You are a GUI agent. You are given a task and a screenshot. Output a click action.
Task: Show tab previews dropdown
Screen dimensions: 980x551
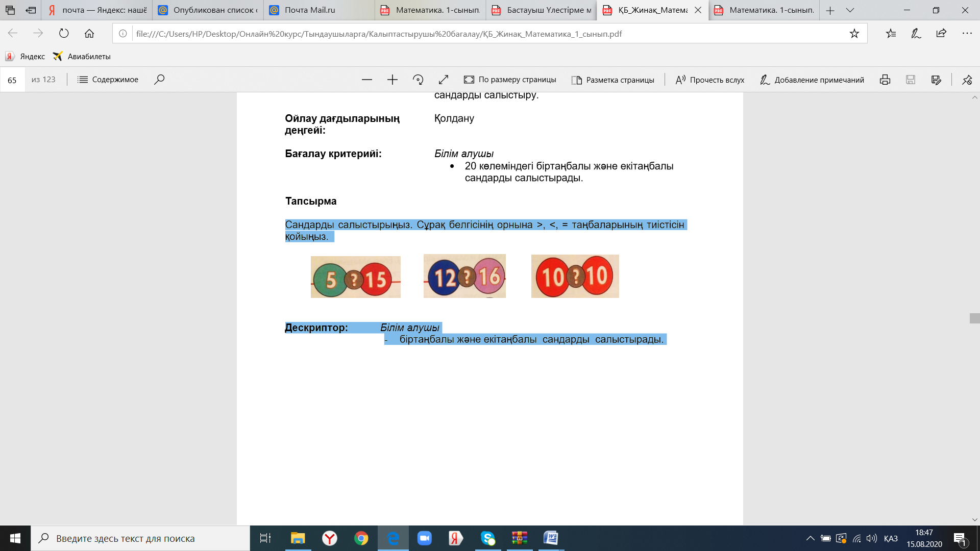(850, 10)
